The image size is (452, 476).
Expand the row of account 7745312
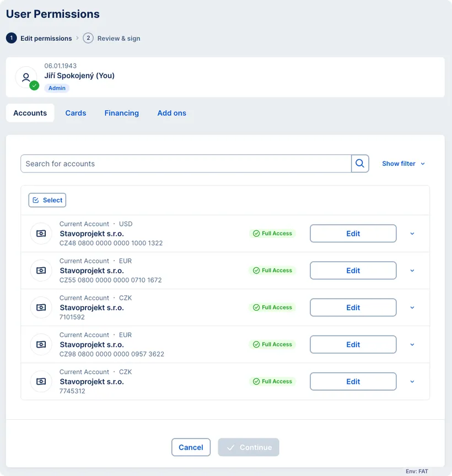point(412,381)
